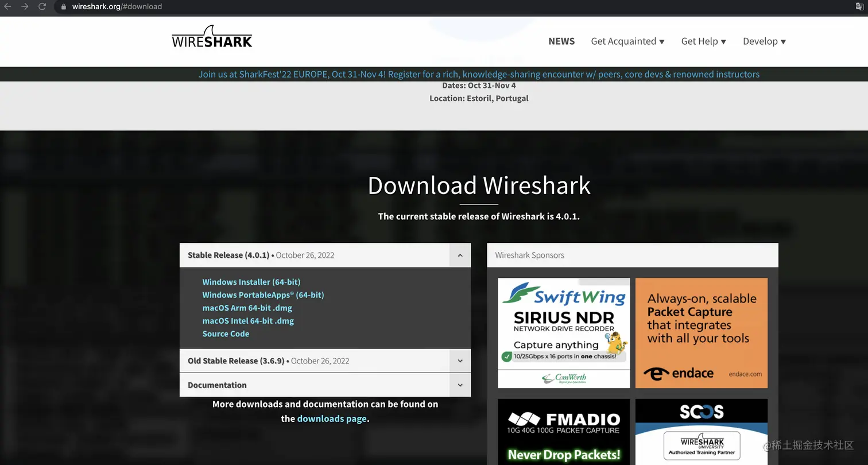Download Windows Installer (64-bit)
This screenshot has height=465, width=868.
pyautogui.click(x=251, y=282)
